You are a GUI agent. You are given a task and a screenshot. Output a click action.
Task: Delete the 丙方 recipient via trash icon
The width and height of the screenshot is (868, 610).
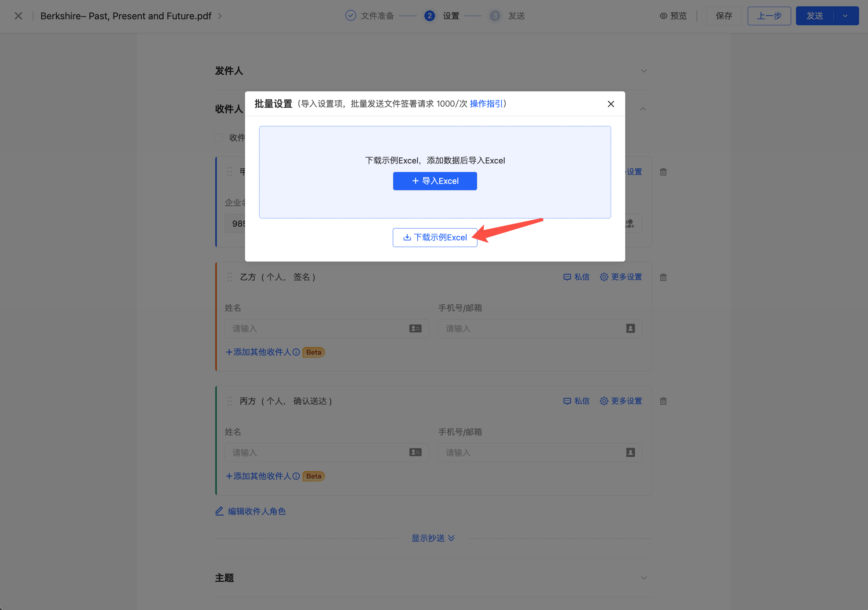[663, 401]
